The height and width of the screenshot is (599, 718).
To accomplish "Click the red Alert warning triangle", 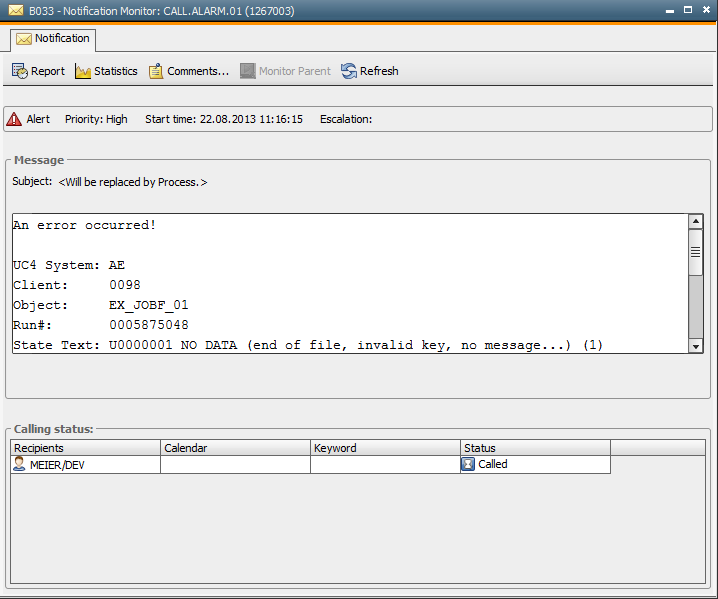I will click(14, 119).
